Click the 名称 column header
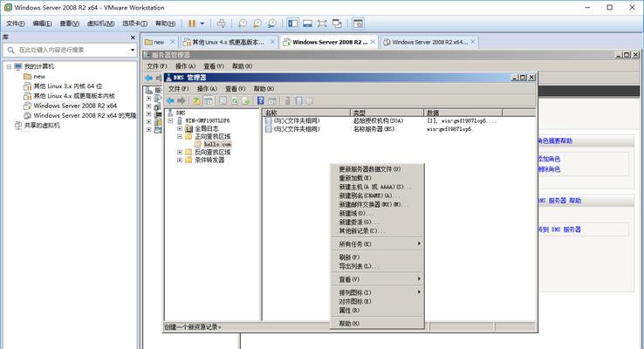The width and height of the screenshot is (644, 349). [306, 113]
